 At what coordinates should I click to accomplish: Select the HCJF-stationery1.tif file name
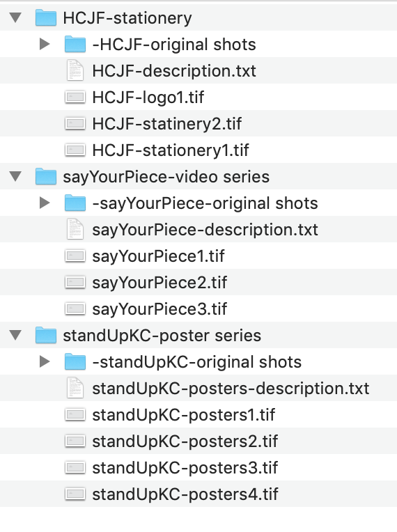click(171, 150)
